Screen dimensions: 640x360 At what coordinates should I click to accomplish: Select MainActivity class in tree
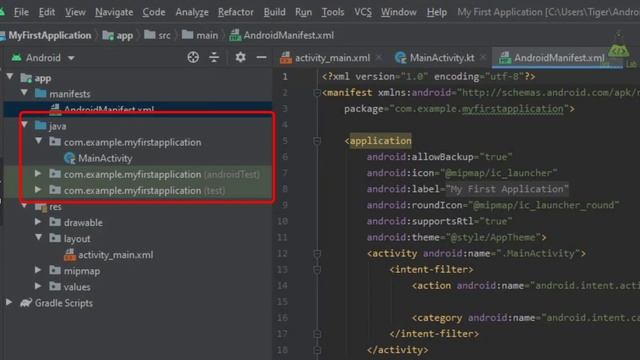point(105,158)
